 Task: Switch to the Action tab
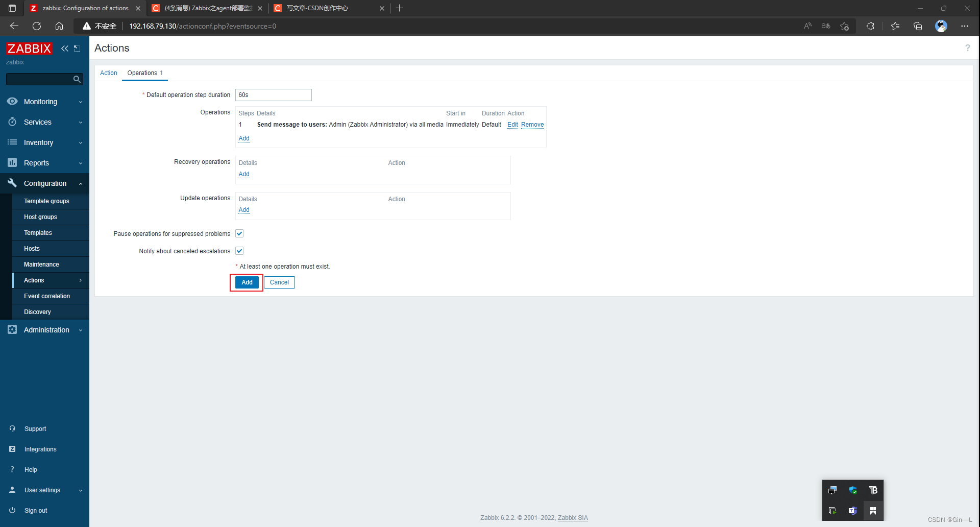click(x=109, y=73)
